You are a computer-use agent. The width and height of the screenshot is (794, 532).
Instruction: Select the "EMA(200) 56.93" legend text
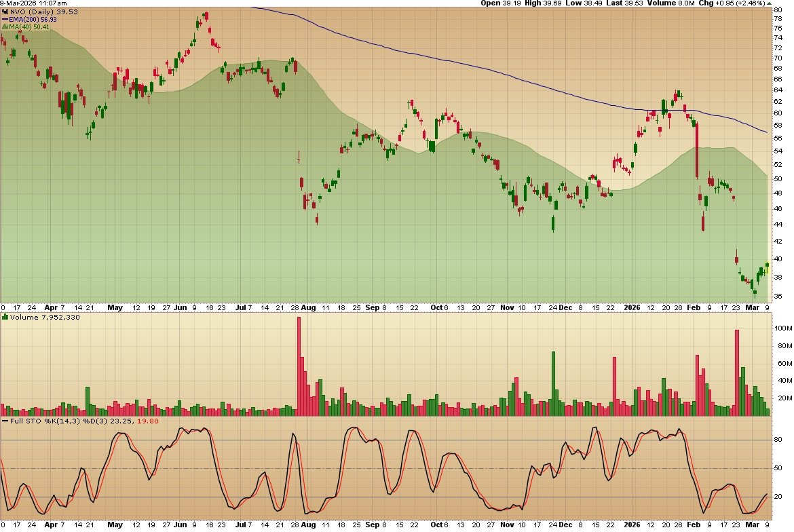33,19
